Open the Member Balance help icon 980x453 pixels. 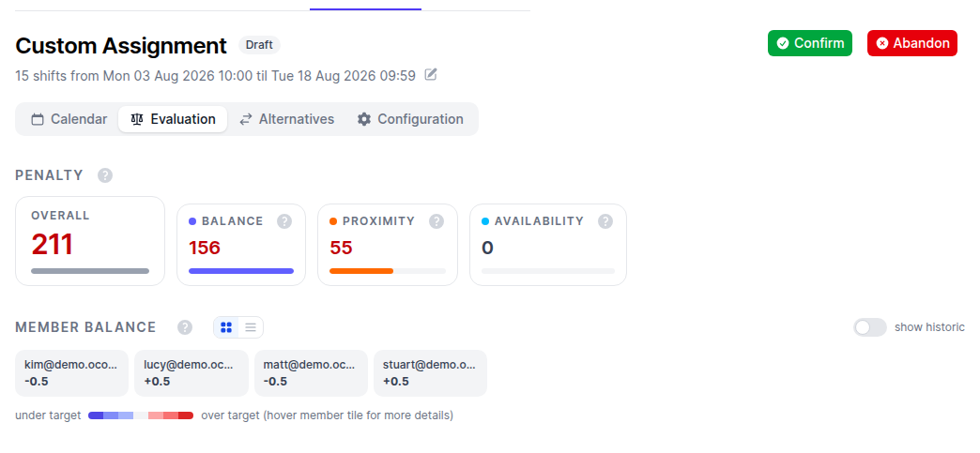click(x=184, y=327)
